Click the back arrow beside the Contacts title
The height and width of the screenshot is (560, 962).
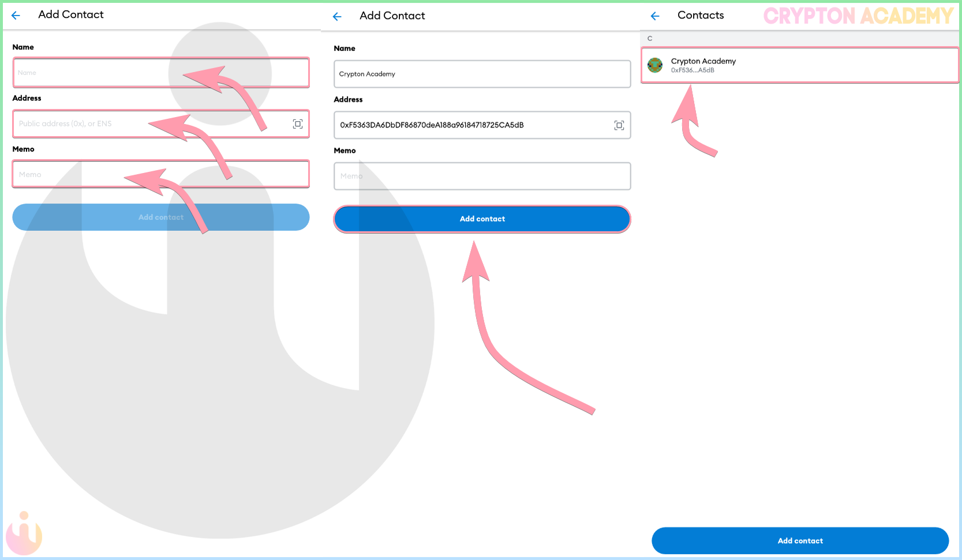[x=655, y=16]
